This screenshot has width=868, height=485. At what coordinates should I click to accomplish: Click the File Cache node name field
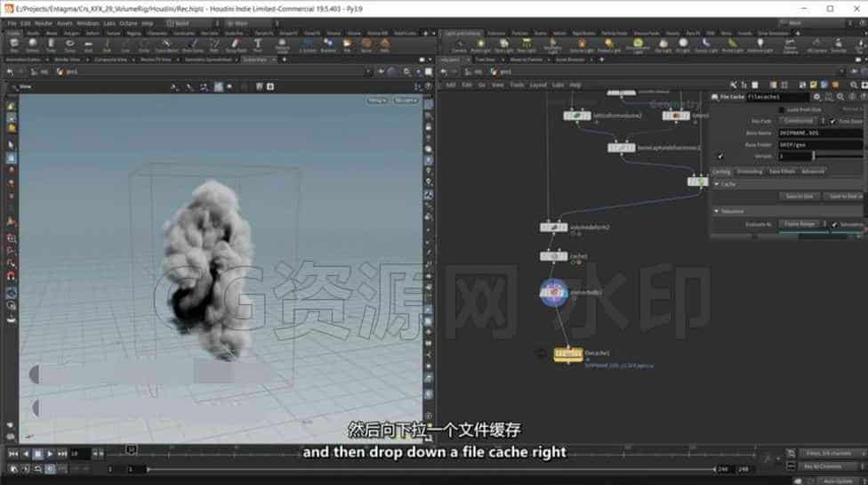tap(777, 97)
